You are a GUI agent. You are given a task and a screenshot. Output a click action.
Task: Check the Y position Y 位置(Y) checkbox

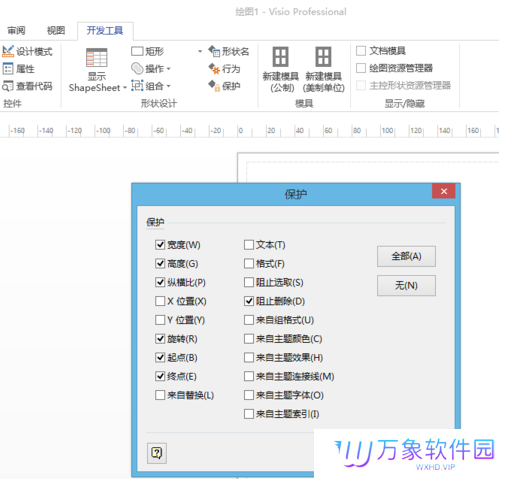pos(160,320)
